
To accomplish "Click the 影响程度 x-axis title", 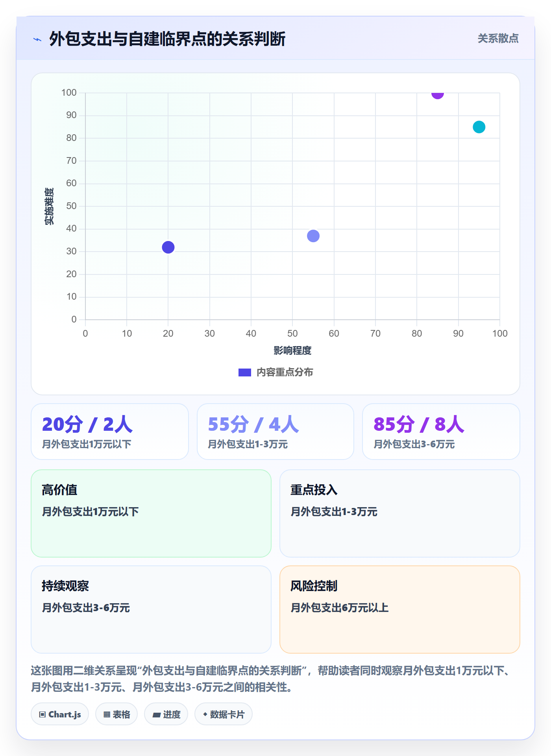I will pyautogui.click(x=292, y=350).
